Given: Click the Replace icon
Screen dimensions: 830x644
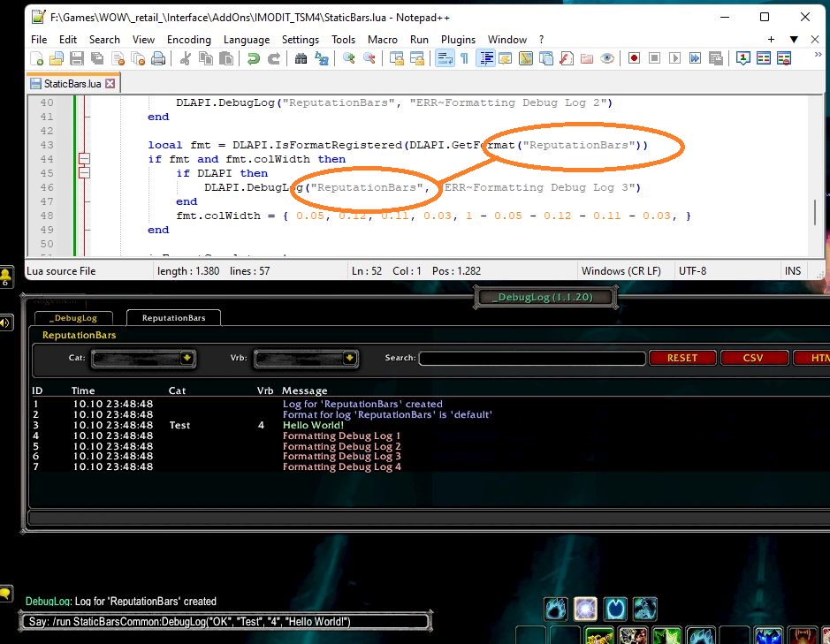Looking at the screenshot, I should (322, 58).
